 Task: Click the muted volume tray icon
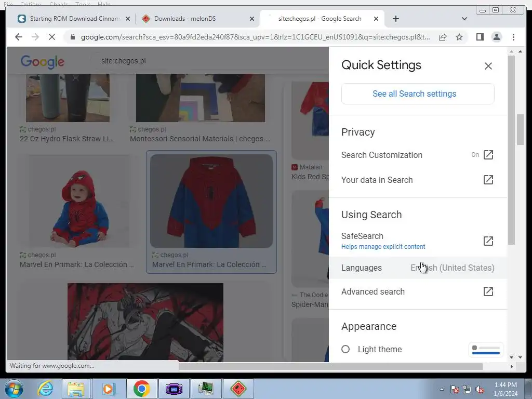point(480,390)
